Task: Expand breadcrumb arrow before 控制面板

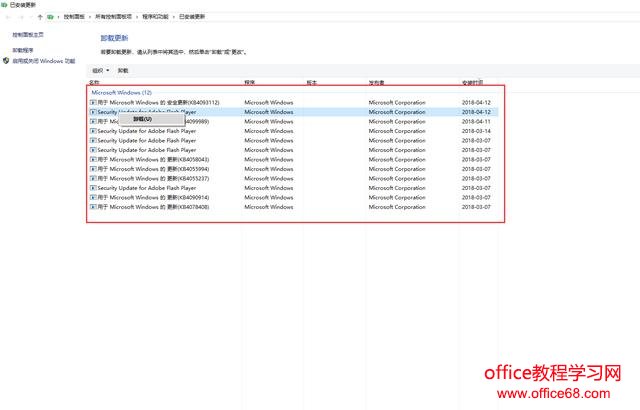Action: 58,17
